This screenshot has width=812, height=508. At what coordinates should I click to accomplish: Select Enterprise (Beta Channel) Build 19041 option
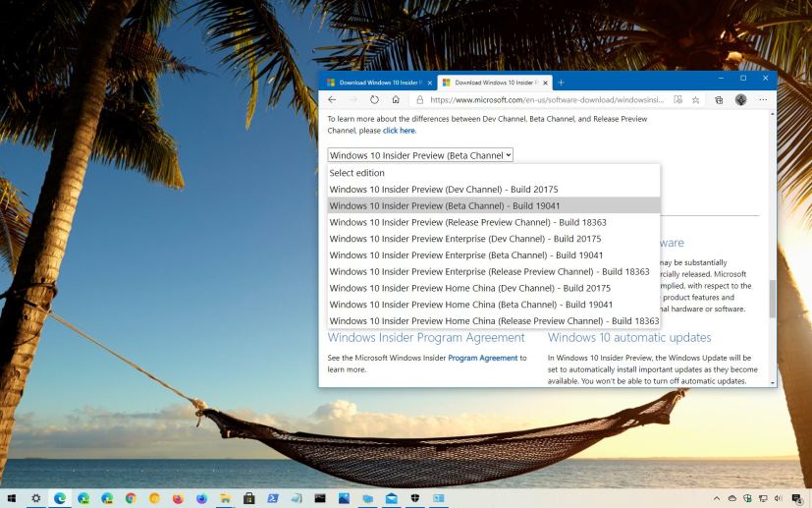494,255
